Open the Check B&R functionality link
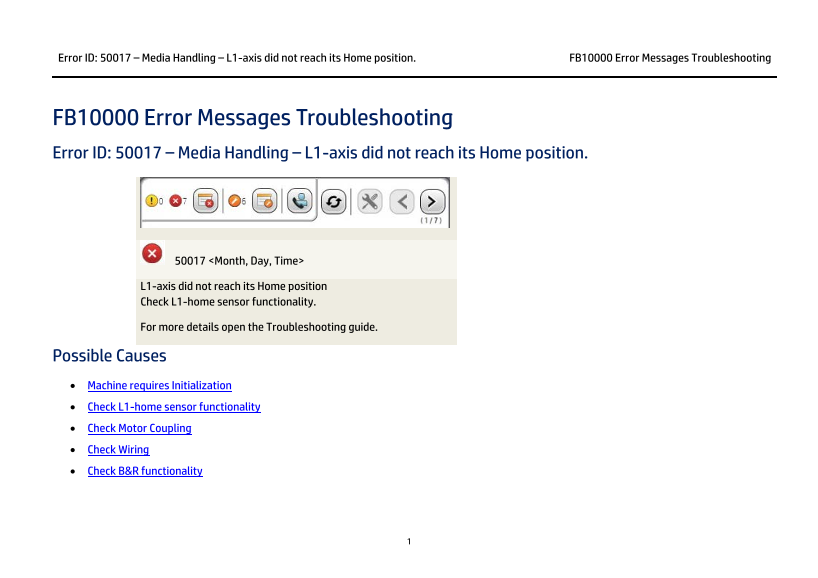Viewport: 818px width, 578px height. pyautogui.click(x=145, y=471)
